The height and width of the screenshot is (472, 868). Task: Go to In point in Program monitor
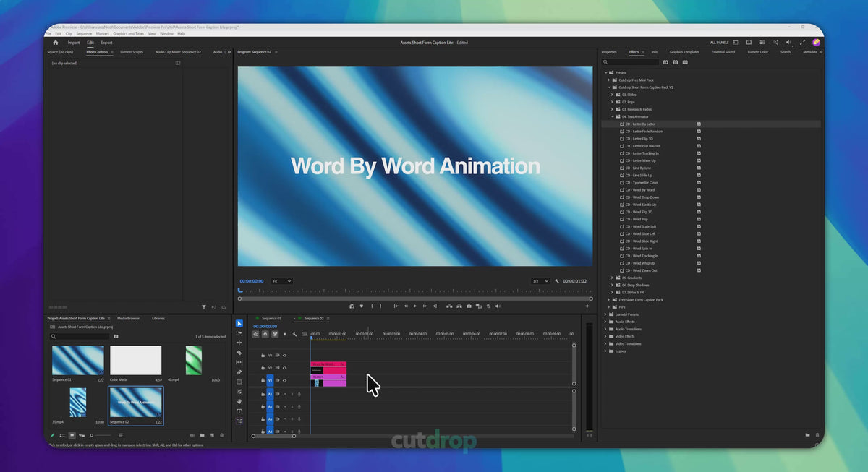pyautogui.click(x=396, y=306)
